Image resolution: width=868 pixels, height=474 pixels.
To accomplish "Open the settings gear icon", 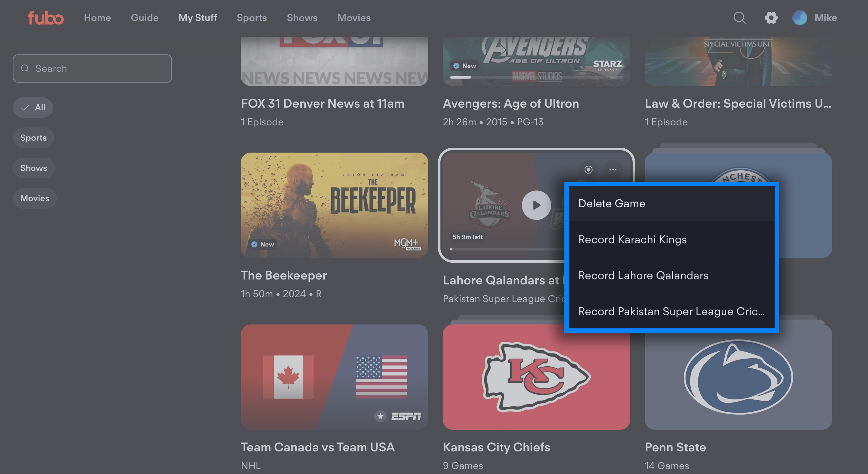I will 771,17.
